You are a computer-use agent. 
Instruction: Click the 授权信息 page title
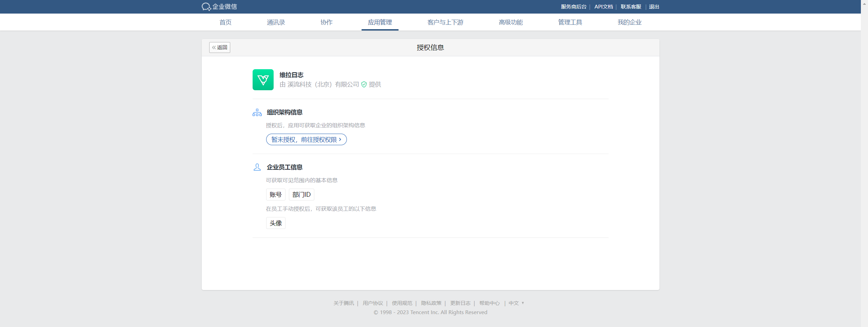430,47
